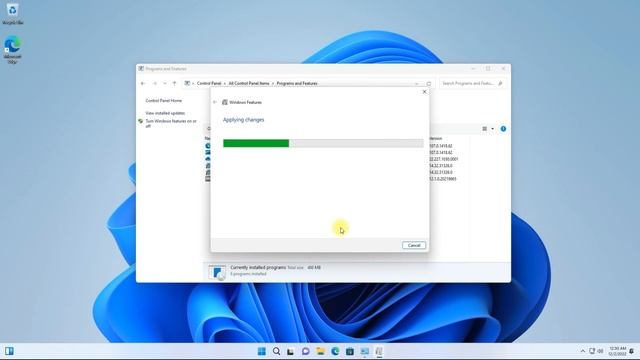Open Task View on taskbar

pyautogui.click(x=291, y=351)
